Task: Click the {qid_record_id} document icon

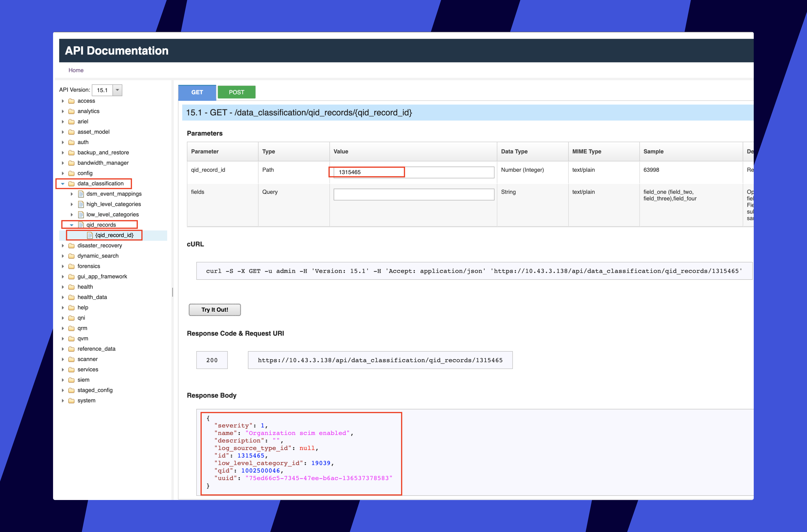Action: pyautogui.click(x=90, y=235)
